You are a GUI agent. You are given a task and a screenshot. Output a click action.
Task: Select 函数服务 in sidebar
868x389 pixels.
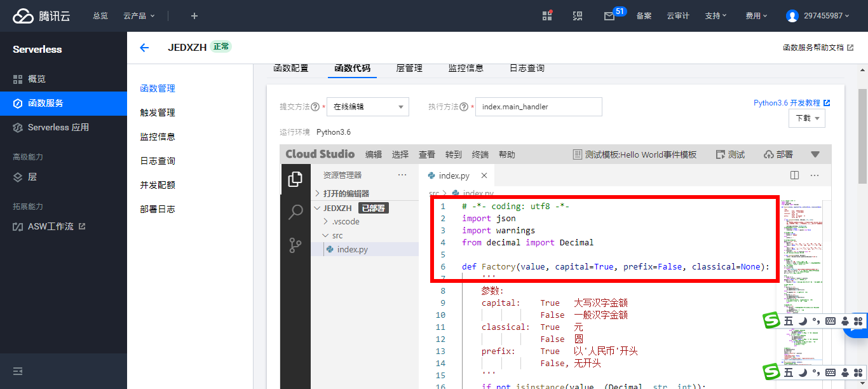point(64,104)
